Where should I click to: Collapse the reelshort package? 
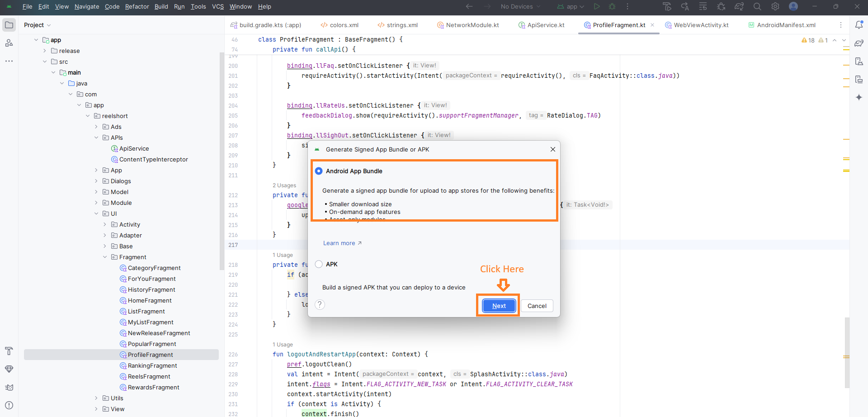point(88,116)
